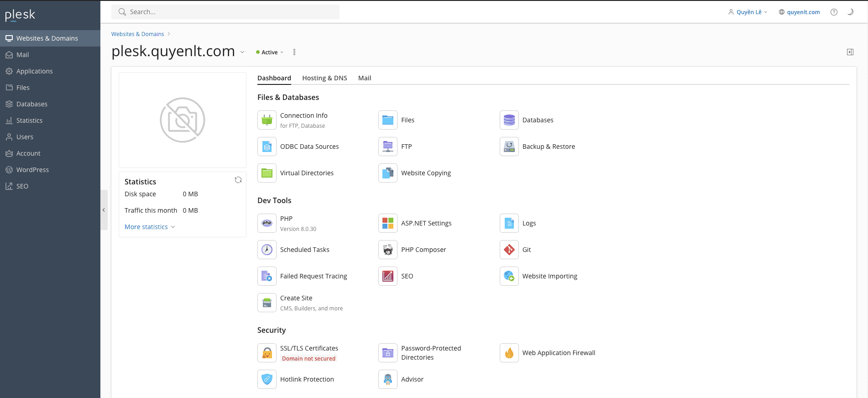The width and height of the screenshot is (868, 398).
Task: Open Mail in the sidebar
Action: (50, 55)
